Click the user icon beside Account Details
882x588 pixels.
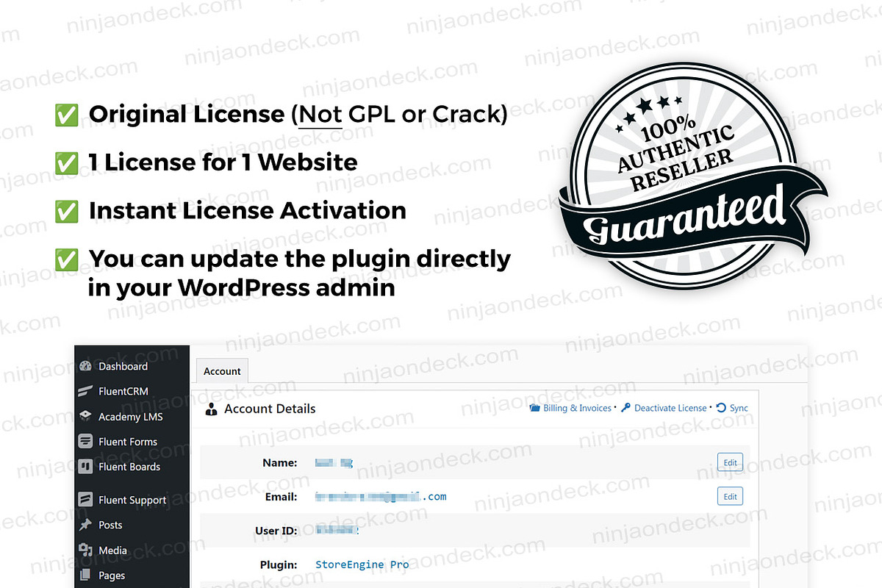coord(212,409)
